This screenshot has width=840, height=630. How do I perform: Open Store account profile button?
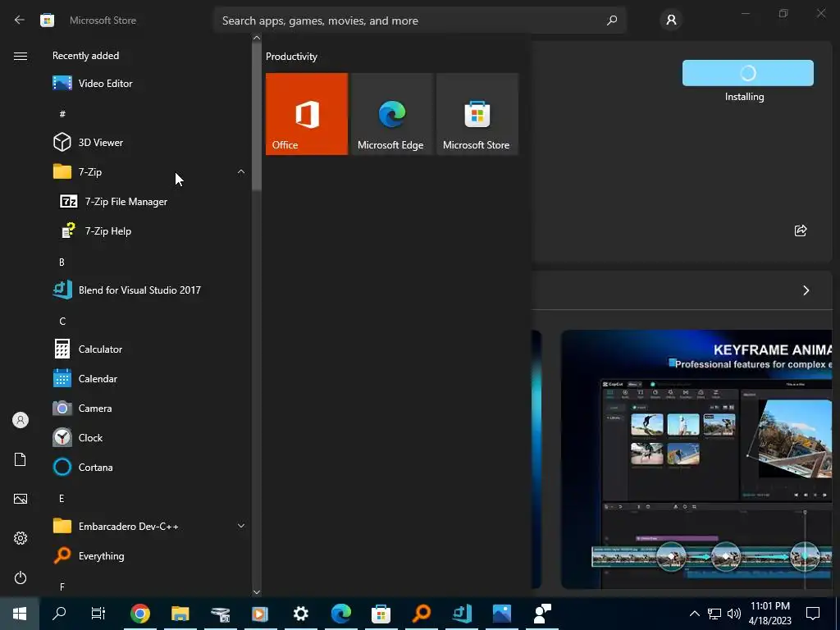pyautogui.click(x=671, y=21)
